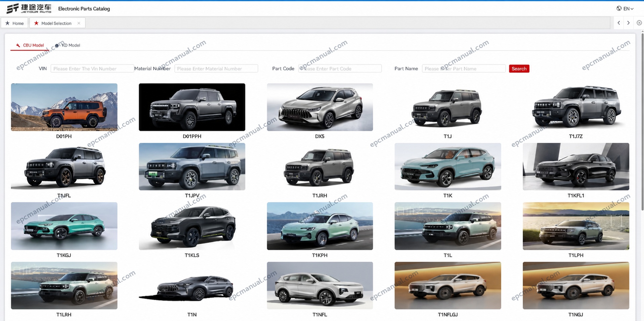Click the close-all-tabs circle icon
Image resolution: width=644 pixels, height=321 pixels.
(639, 23)
